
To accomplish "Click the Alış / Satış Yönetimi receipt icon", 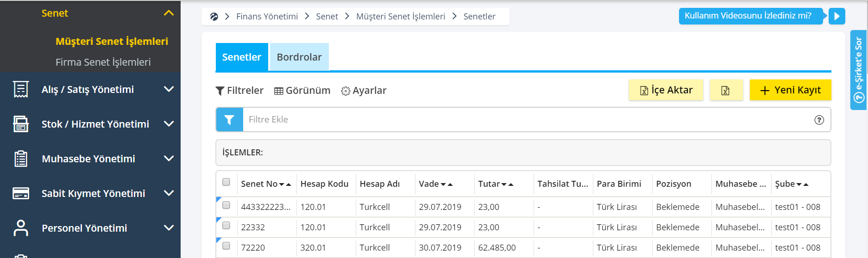I will [21, 89].
